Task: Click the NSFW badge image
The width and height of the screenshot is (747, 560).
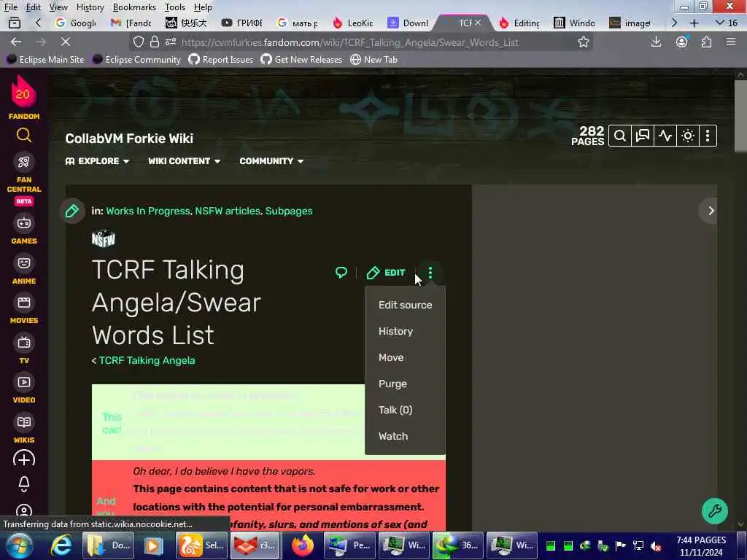Action: pos(104,238)
